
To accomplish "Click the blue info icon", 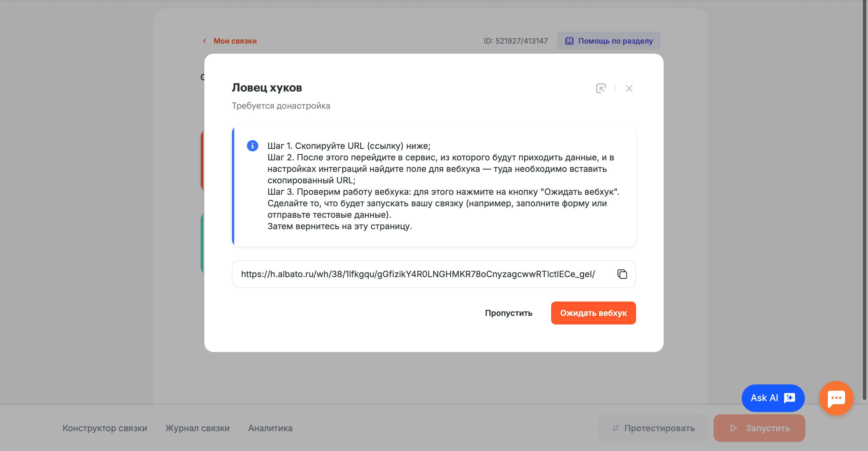I will click(x=252, y=146).
